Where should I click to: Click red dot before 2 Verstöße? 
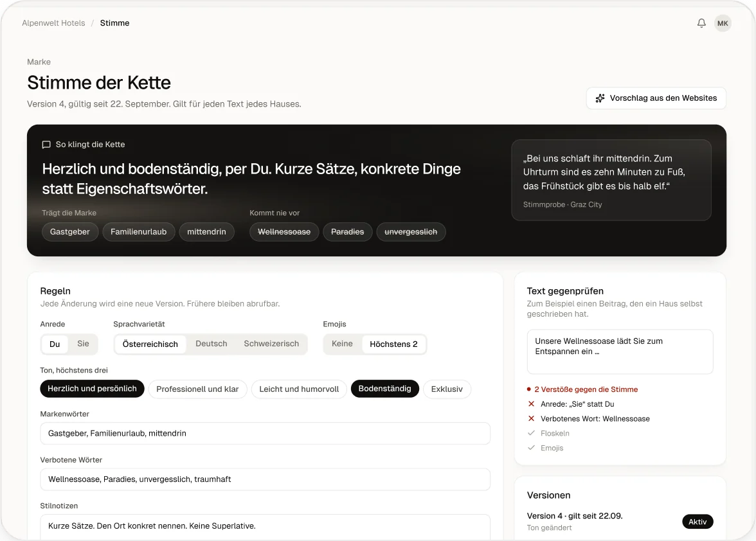coord(529,389)
